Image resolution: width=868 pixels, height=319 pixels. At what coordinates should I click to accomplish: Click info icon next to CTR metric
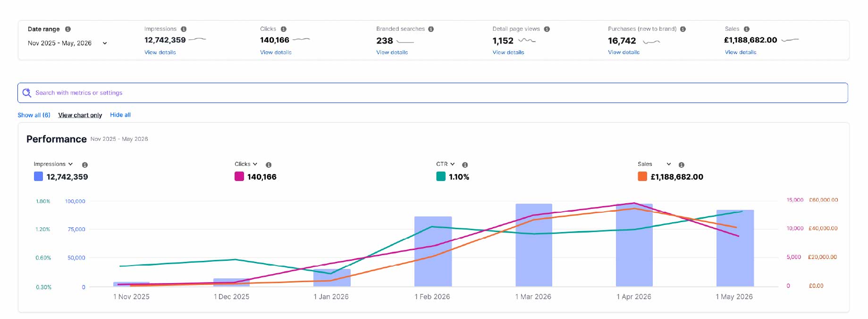click(x=465, y=165)
